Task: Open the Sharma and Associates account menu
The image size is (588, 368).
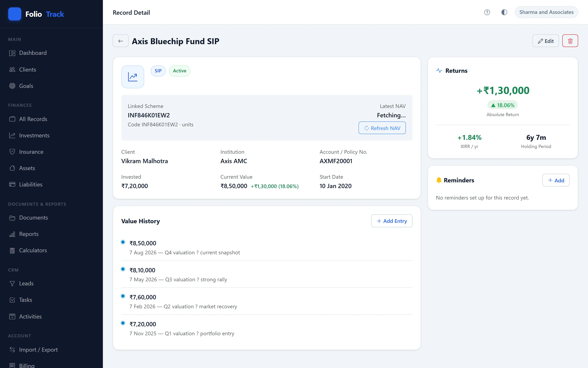Action: tap(546, 12)
